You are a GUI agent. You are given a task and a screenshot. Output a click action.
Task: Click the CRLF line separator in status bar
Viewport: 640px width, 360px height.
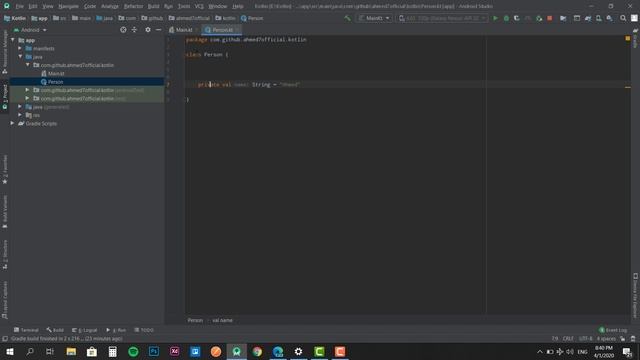click(568, 338)
